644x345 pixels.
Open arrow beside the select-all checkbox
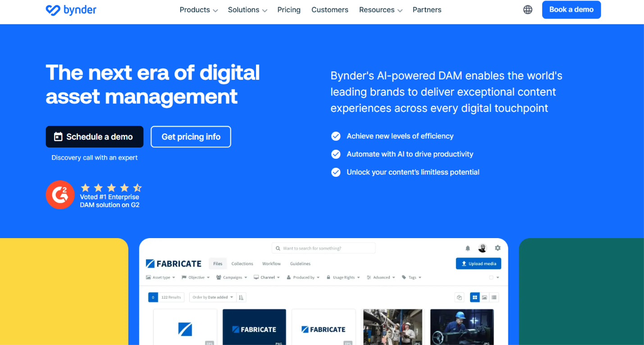pos(498,278)
